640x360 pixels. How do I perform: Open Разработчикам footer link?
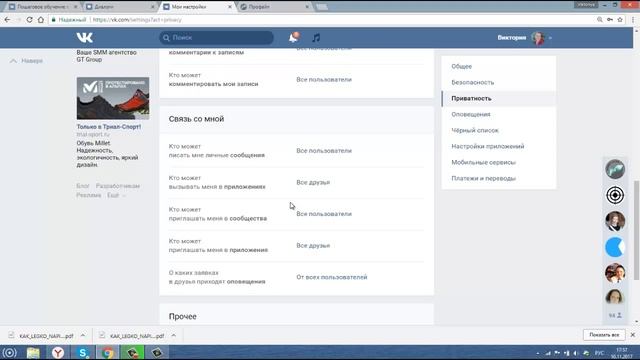tap(118, 186)
